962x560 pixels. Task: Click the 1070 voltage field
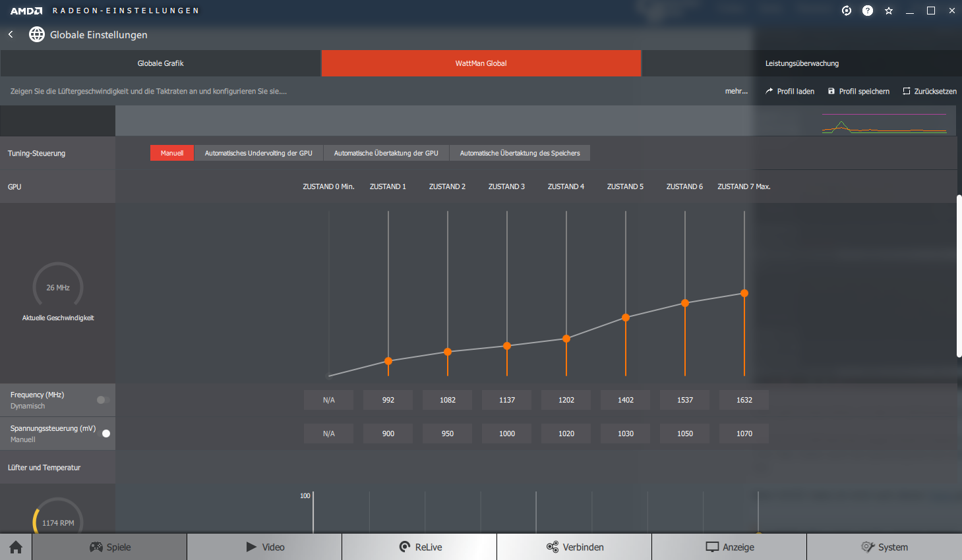pyautogui.click(x=744, y=434)
